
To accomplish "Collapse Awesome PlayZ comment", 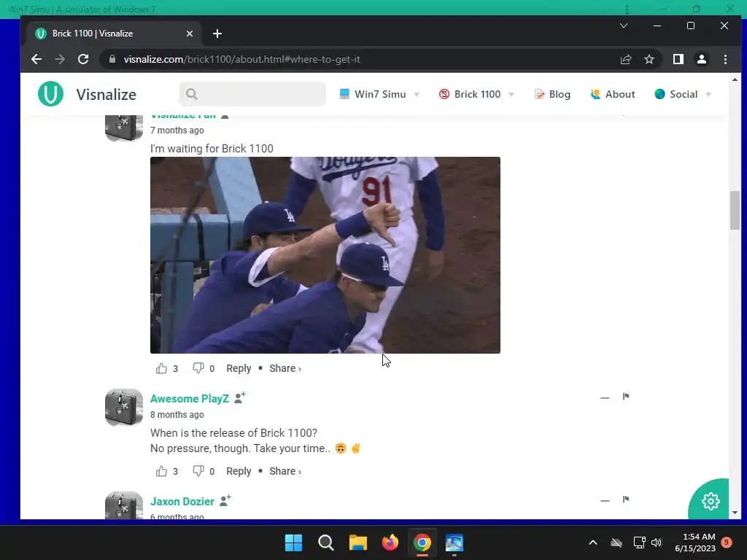I will pyautogui.click(x=605, y=397).
